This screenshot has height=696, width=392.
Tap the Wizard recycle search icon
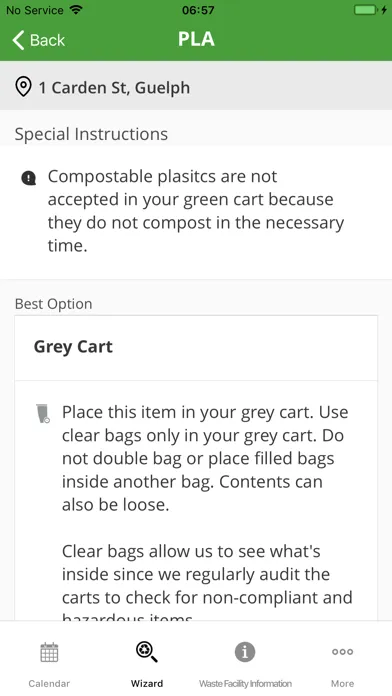[147, 652]
